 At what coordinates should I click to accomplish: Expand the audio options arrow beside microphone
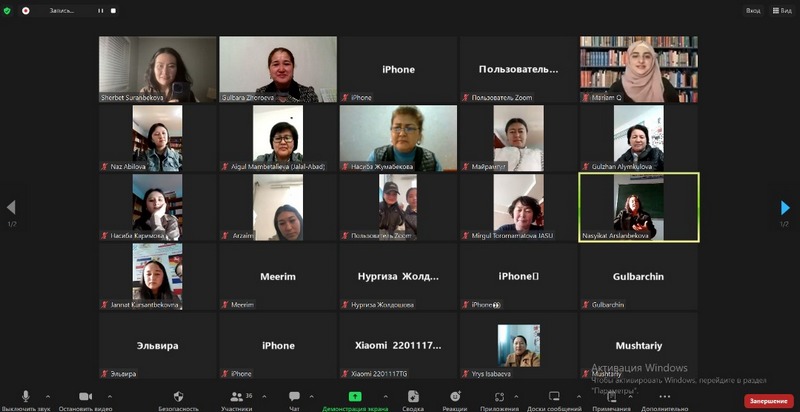(x=50, y=396)
